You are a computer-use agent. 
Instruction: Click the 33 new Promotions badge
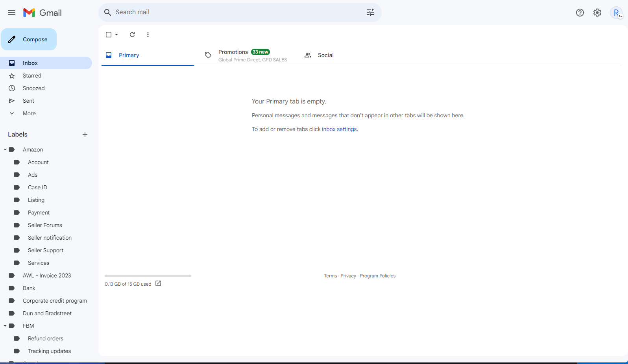(x=260, y=52)
